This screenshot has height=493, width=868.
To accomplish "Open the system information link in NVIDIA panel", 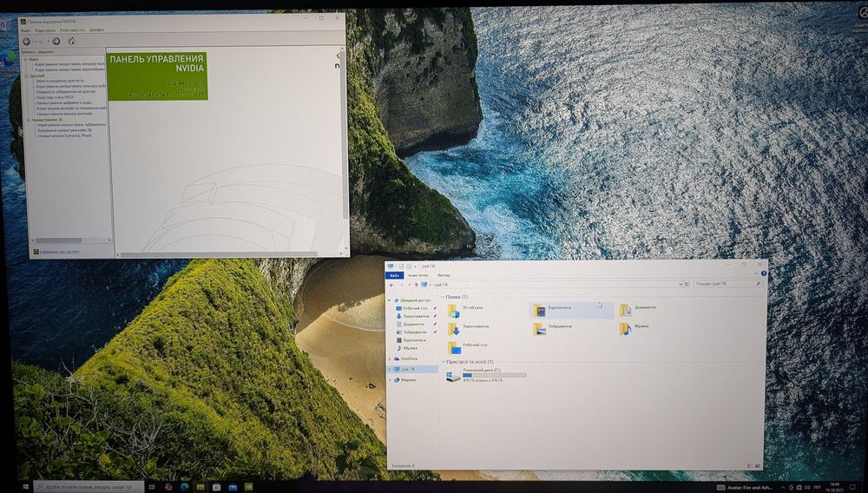I will point(57,252).
